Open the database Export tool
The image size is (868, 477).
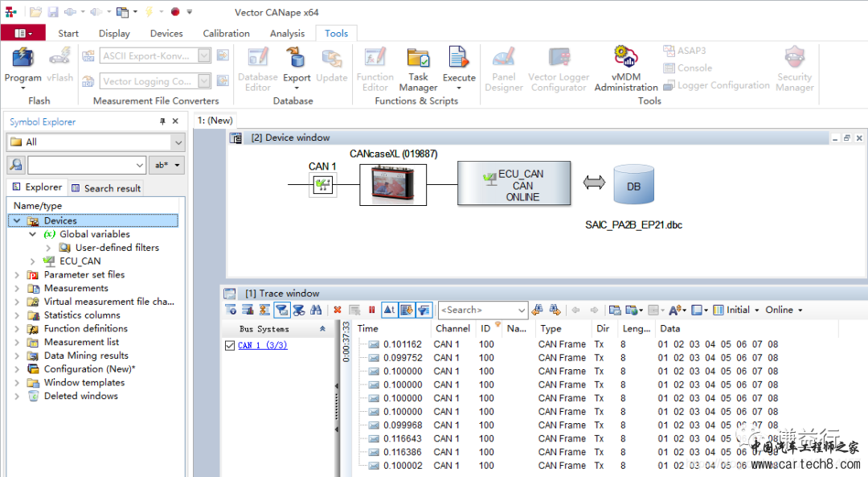(x=297, y=68)
